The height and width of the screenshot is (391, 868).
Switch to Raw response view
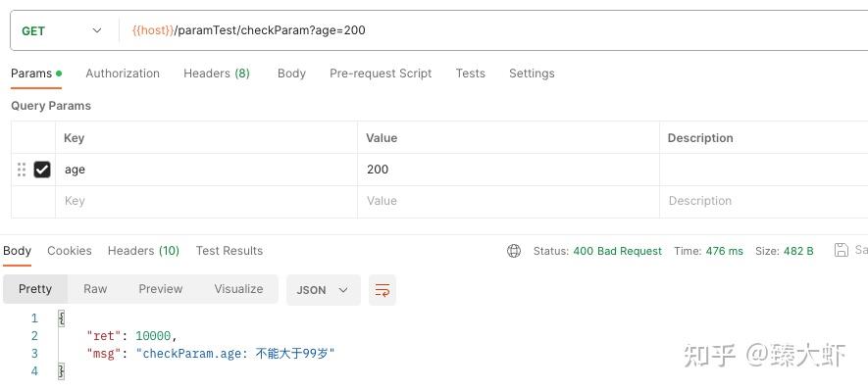pyautogui.click(x=95, y=289)
